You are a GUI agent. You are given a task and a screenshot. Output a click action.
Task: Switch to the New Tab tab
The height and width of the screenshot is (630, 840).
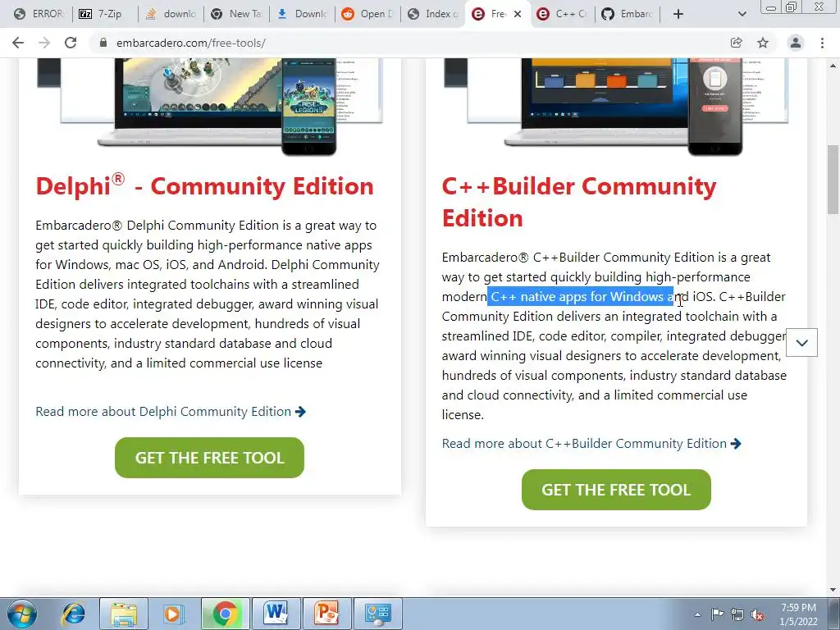click(x=236, y=14)
